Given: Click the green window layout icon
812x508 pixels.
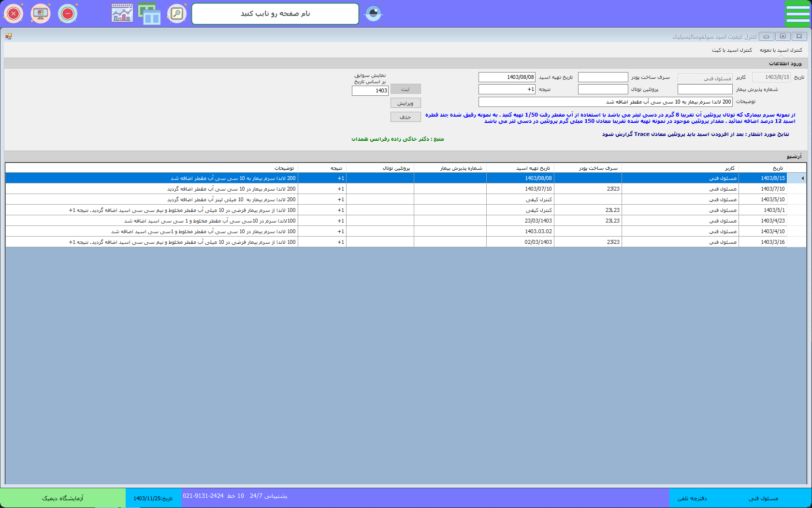Looking at the screenshot, I should pyautogui.click(x=149, y=14).
